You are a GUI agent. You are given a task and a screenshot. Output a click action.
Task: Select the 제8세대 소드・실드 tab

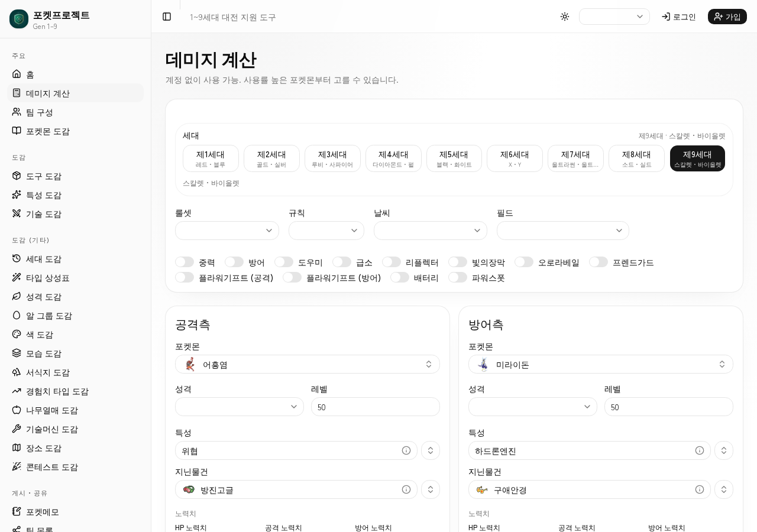636,158
